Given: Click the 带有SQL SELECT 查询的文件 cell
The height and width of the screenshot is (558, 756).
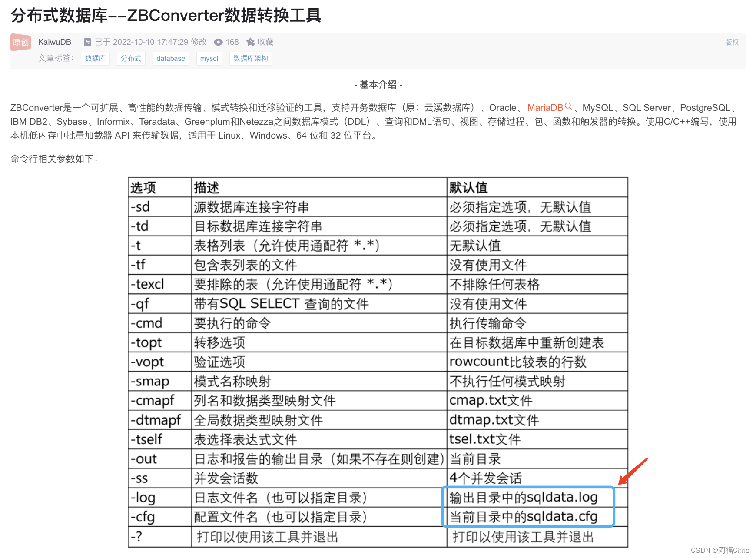Looking at the screenshot, I should [x=319, y=304].
